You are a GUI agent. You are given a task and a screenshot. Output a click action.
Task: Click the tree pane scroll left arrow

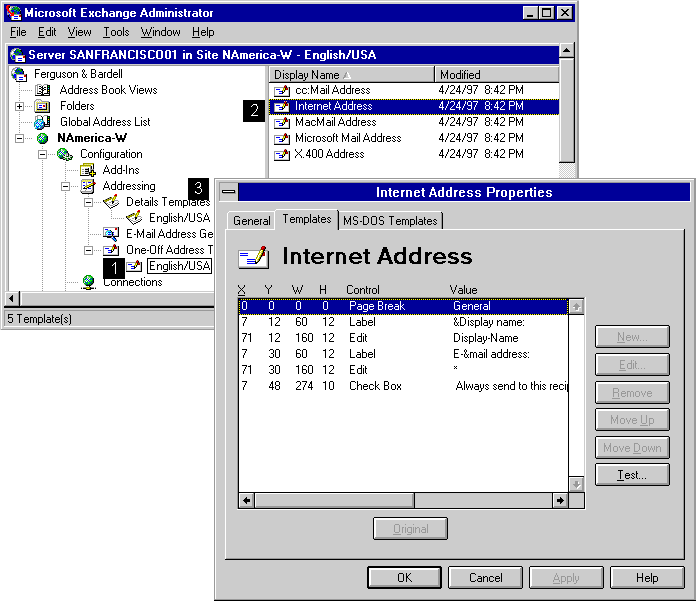(x=12, y=299)
